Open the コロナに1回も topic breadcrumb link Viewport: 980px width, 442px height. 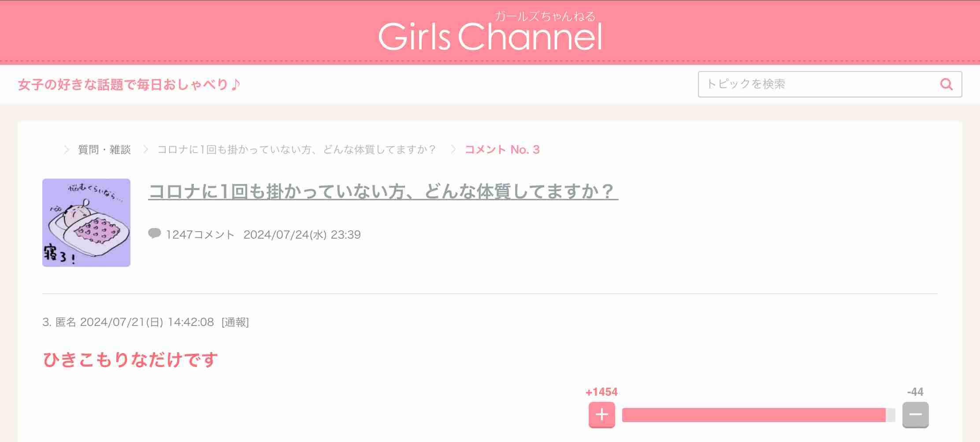tap(297, 150)
